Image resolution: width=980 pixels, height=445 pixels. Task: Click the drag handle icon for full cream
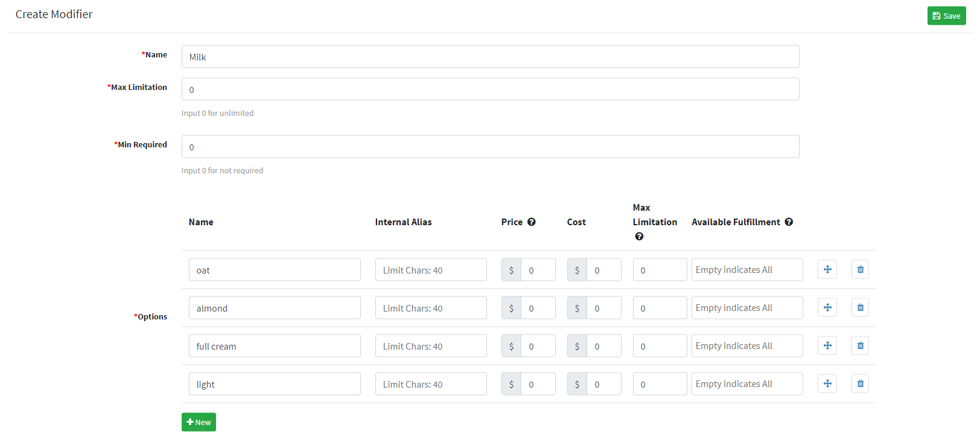click(827, 345)
